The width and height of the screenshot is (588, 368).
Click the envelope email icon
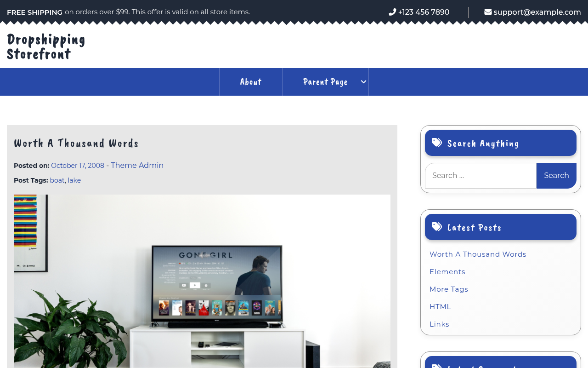click(x=488, y=12)
